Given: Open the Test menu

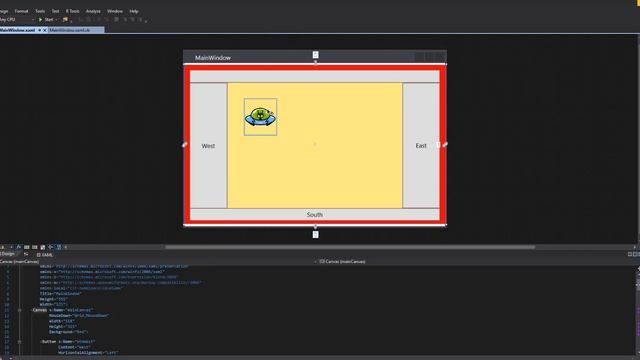Looking at the screenshot, I should [x=56, y=11].
